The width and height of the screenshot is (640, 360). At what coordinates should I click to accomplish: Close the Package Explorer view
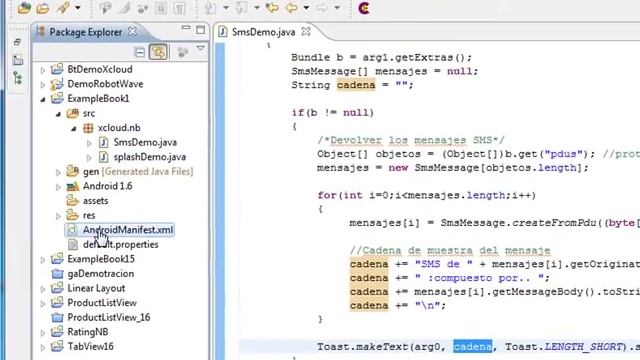pyautogui.click(x=132, y=31)
